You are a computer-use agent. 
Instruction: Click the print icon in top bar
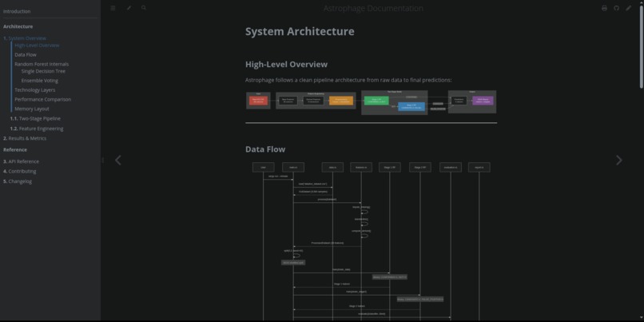(604, 8)
